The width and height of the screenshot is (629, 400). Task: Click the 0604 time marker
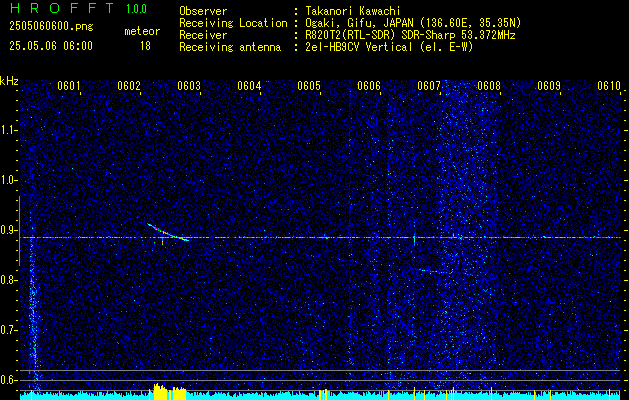249,86
